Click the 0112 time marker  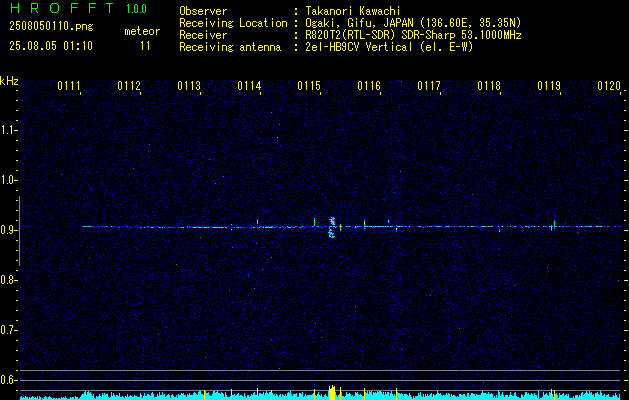pyautogui.click(x=129, y=86)
